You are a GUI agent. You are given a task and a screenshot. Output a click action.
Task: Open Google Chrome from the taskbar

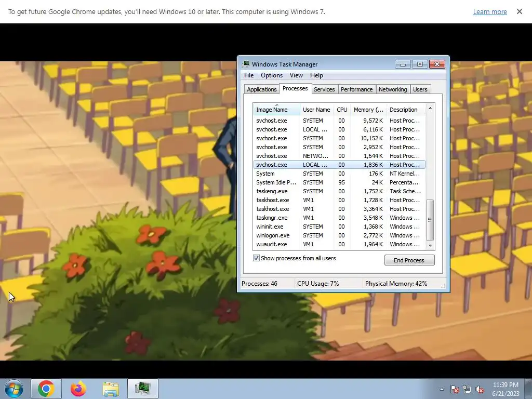tap(46, 389)
